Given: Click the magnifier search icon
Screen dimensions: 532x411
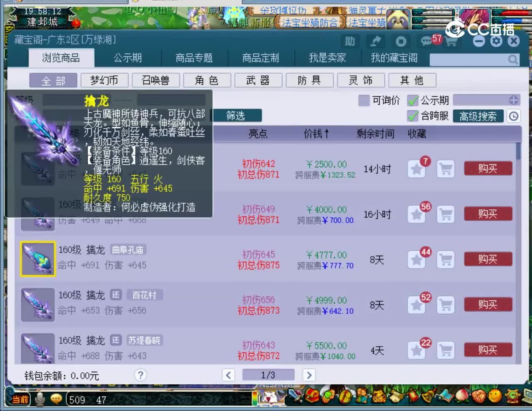Looking at the screenshot, I should (x=513, y=59).
